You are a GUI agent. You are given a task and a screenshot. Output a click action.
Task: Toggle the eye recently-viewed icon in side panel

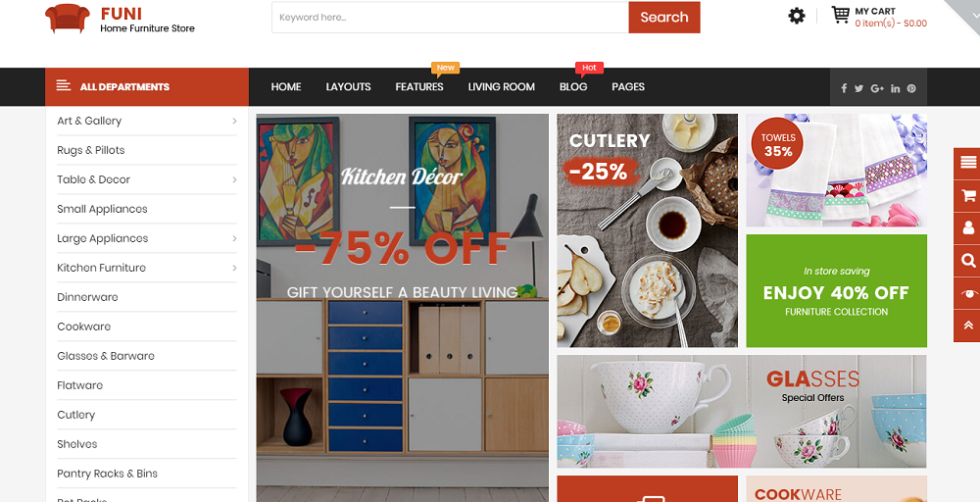(x=968, y=293)
